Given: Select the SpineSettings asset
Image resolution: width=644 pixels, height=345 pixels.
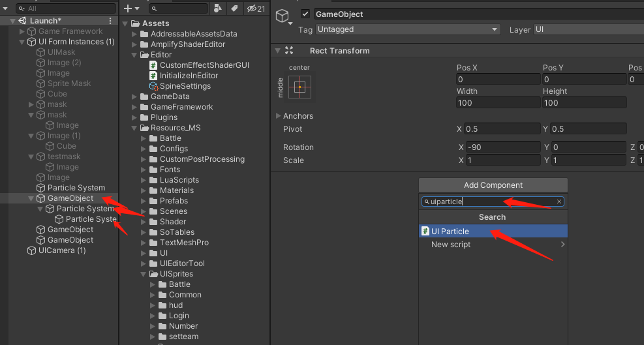Looking at the screenshot, I should click(185, 86).
